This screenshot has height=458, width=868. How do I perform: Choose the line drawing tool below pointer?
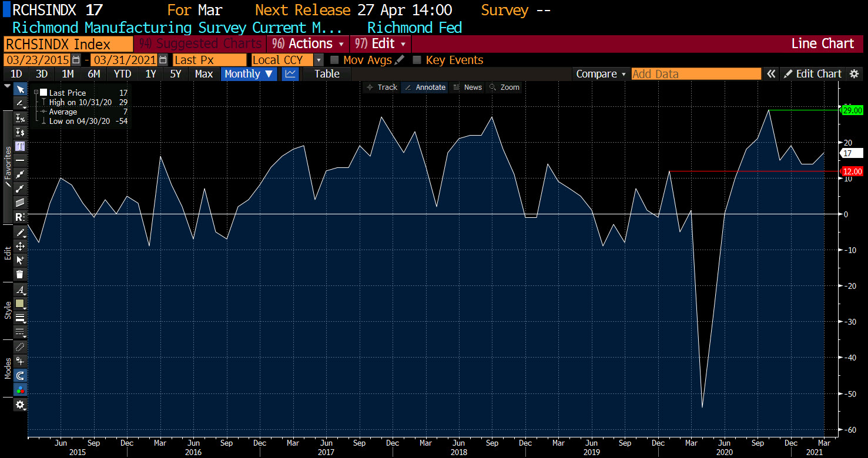coord(20,103)
